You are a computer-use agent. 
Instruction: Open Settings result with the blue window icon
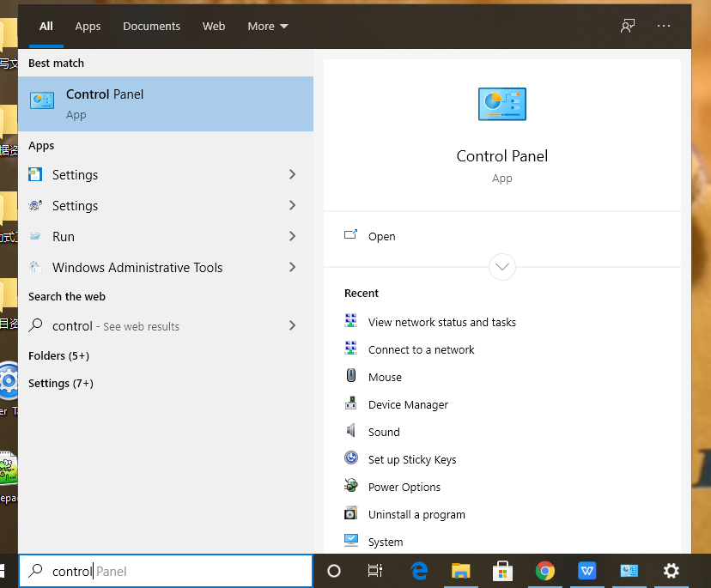click(153, 174)
